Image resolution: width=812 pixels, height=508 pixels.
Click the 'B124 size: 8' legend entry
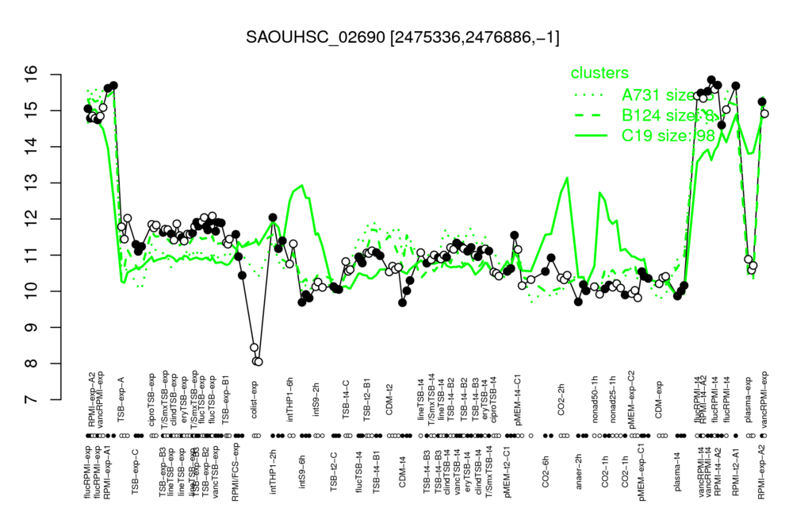click(668, 115)
